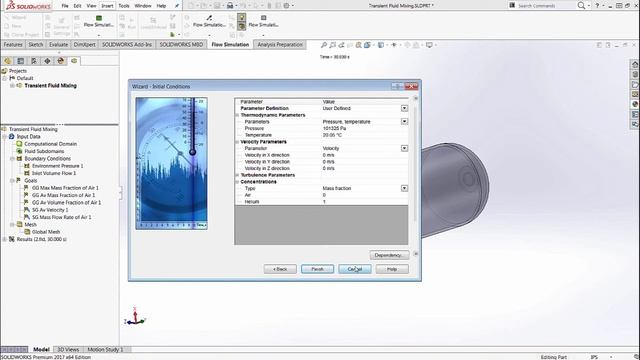
Task: Switch to the SOLIDWORKS Add-Ins tab
Action: pos(127,44)
